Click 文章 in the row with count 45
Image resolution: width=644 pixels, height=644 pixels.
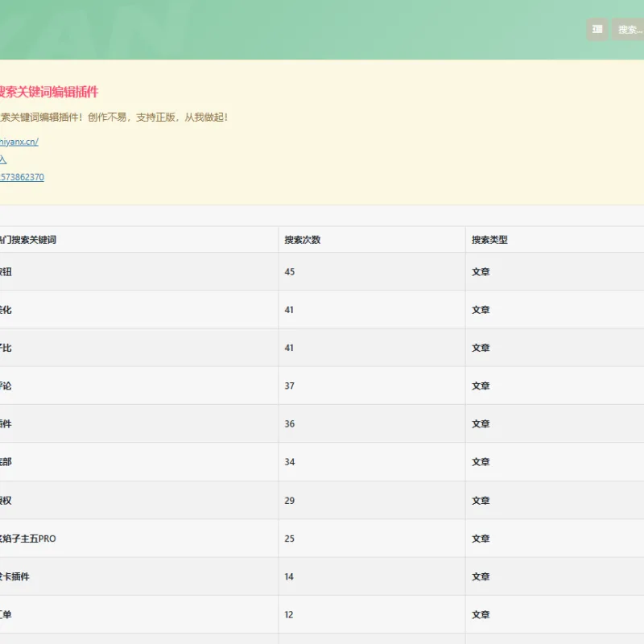pos(481,271)
